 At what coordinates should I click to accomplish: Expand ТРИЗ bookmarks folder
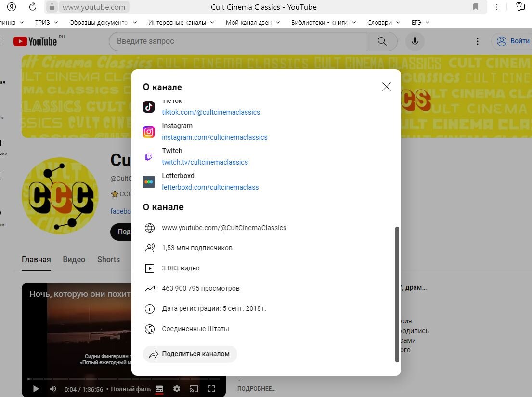coord(47,22)
